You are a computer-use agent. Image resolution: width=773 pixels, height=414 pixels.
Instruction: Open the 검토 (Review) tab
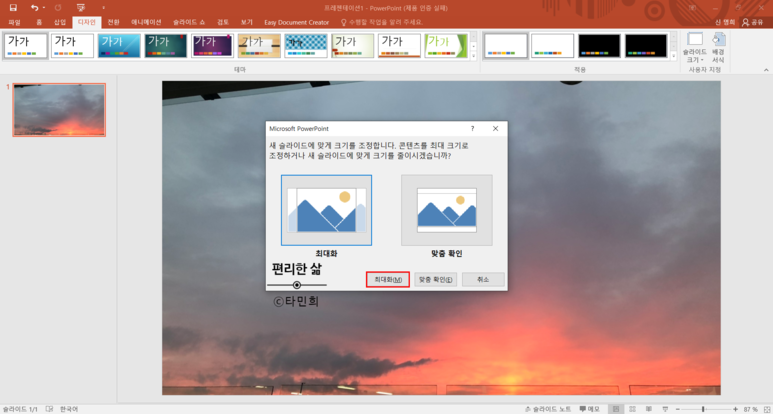[x=223, y=23]
